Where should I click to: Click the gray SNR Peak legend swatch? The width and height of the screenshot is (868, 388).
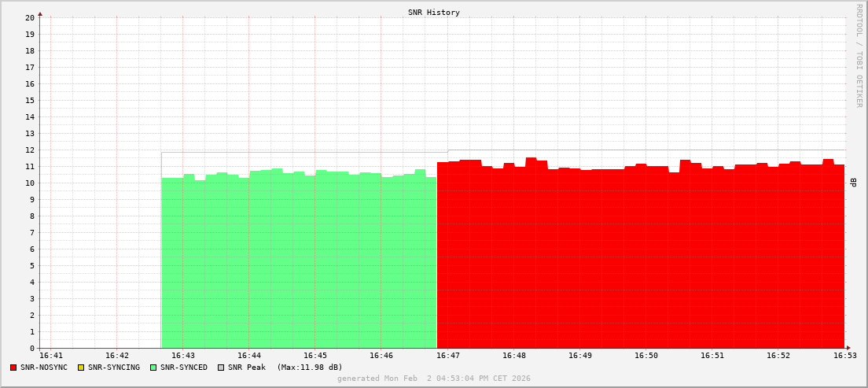click(x=220, y=368)
